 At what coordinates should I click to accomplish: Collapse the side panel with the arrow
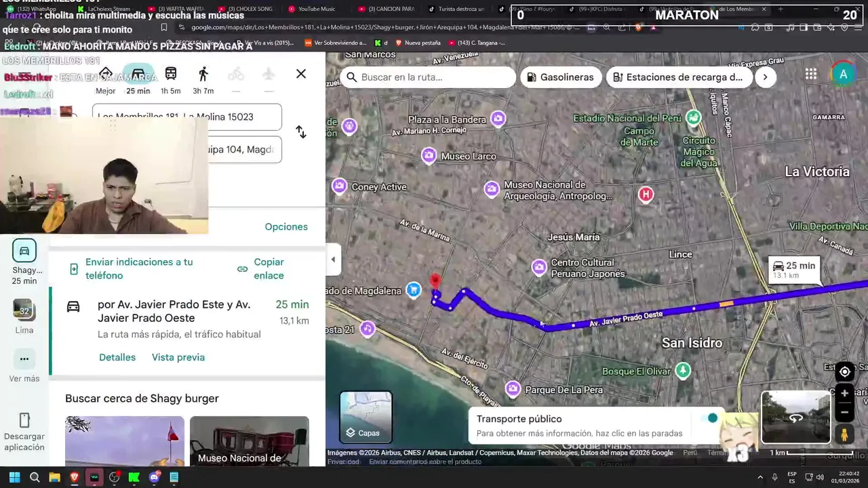point(333,259)
